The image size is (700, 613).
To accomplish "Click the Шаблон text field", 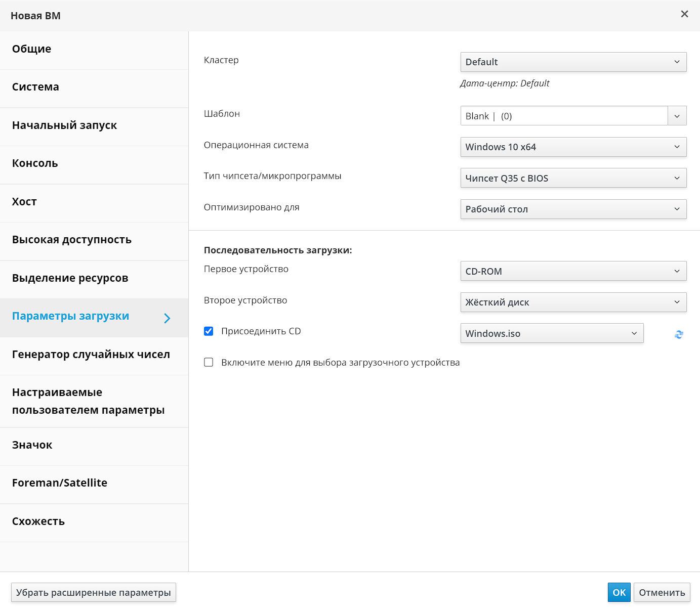I will [x=564, y=116].
